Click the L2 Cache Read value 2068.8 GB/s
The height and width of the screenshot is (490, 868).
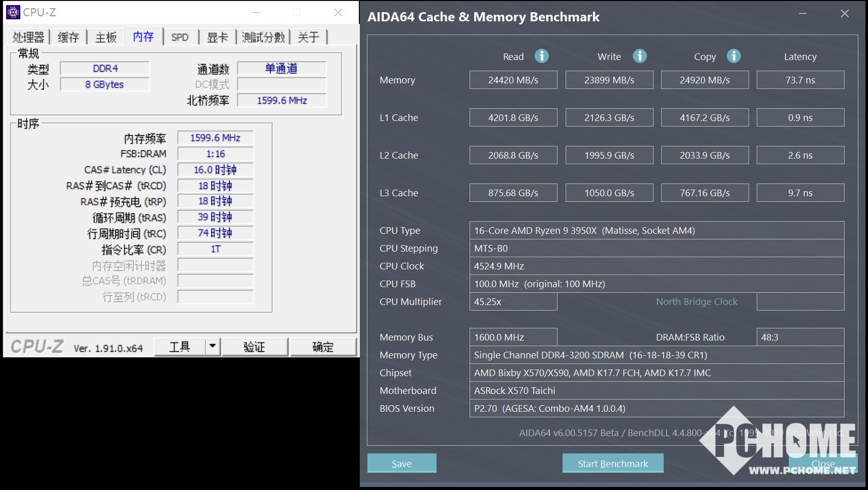coord(513,155)
